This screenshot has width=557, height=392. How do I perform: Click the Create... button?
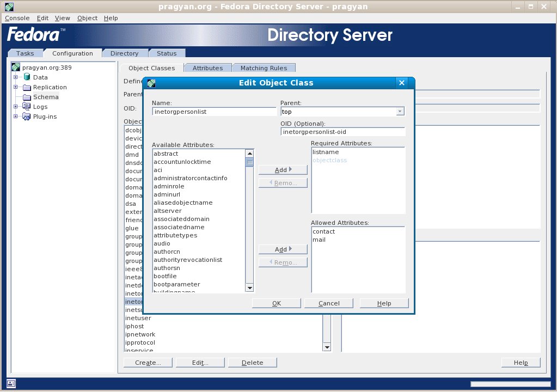[148, 363]
